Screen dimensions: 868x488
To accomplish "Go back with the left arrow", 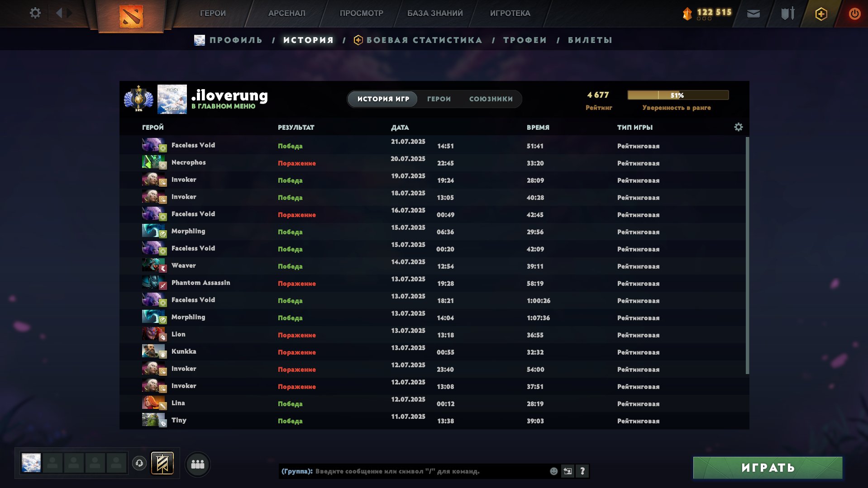I will coord(59,13).
